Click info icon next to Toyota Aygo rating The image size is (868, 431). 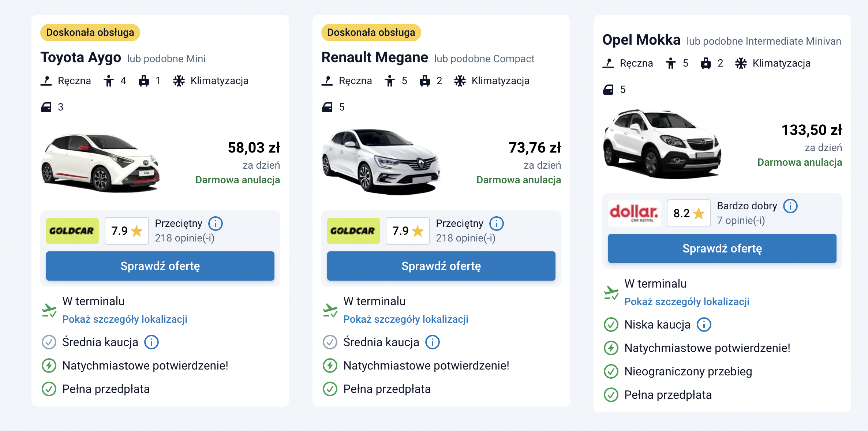216,223
